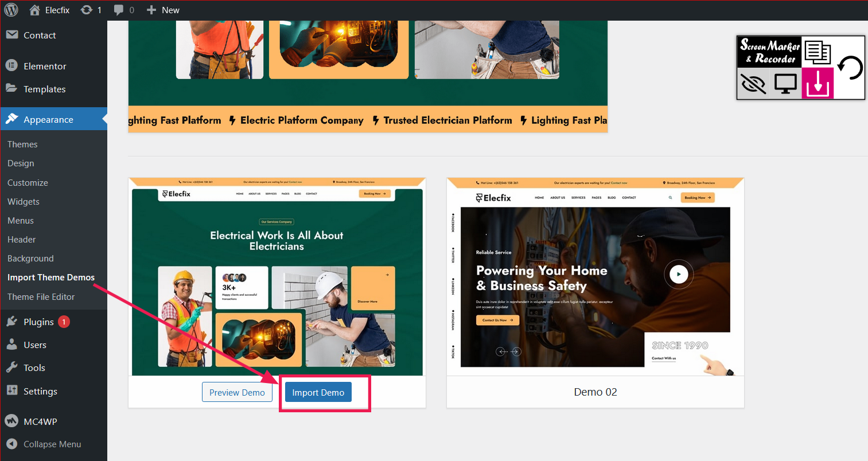Screen dimensions: 868x461
Task: Click the Import Demo button
Action: click(318, 392)
